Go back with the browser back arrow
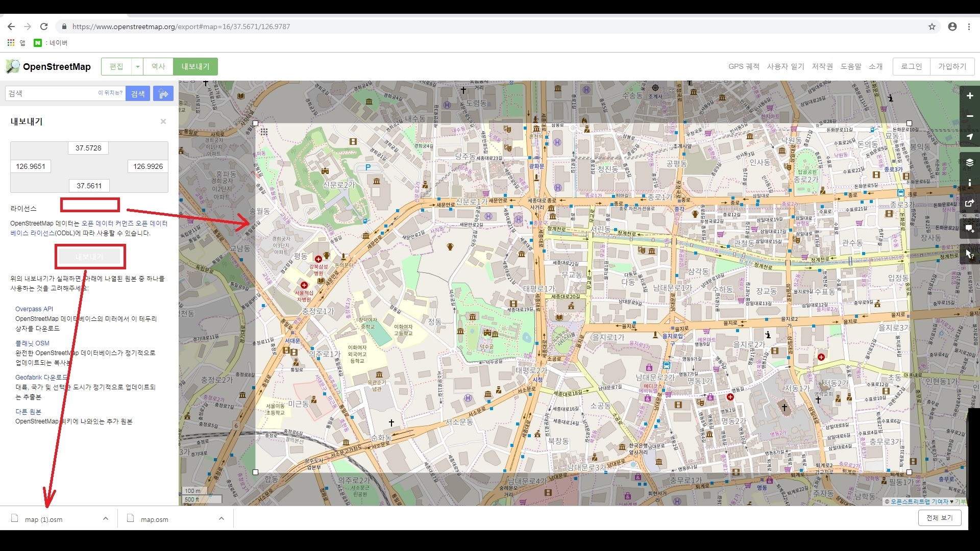This screenshot has width=980, height=551. pyautogui.click(x=11, y=27)
